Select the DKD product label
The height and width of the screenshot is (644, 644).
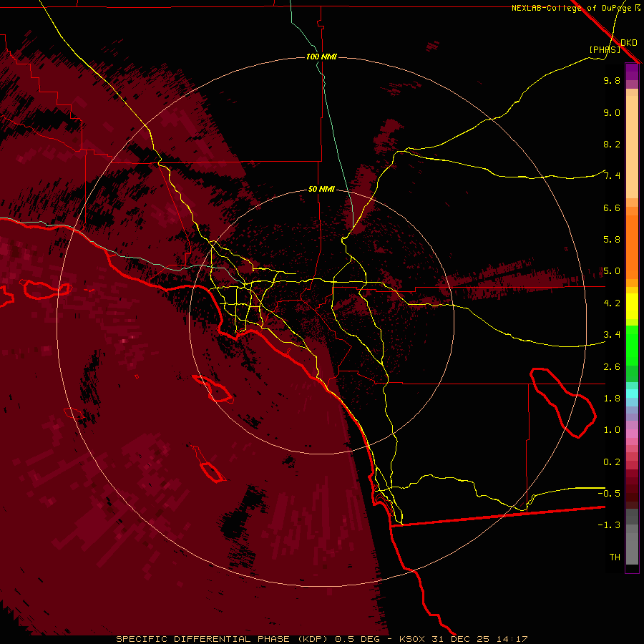point(629,43)
